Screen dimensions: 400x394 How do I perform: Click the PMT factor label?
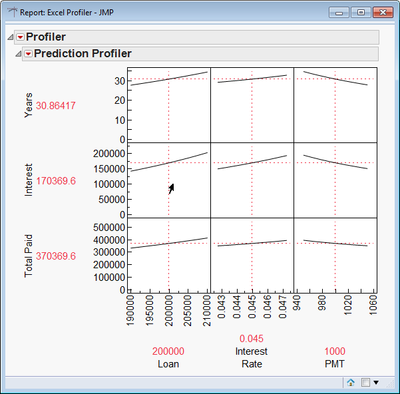[335, 364]
